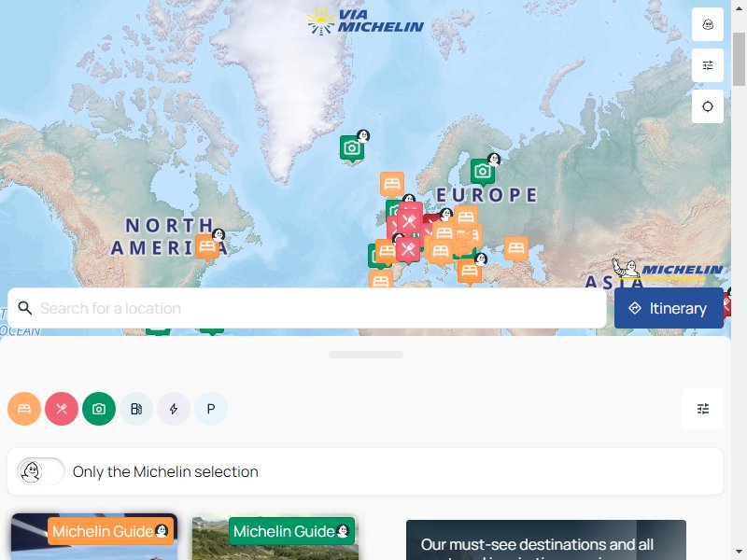Open the must-see destinations card

point(546,540)
